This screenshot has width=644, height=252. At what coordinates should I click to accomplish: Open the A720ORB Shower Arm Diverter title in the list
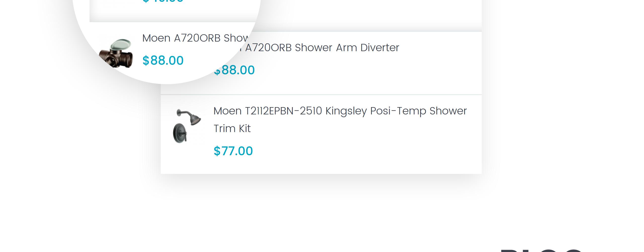point(322,48)
